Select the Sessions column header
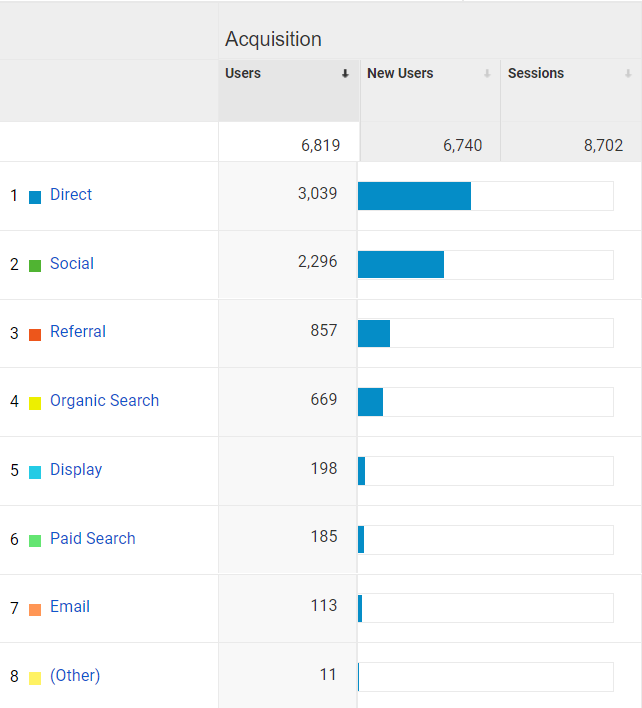Screen dimensions: 642x708 tap(536, 73)
